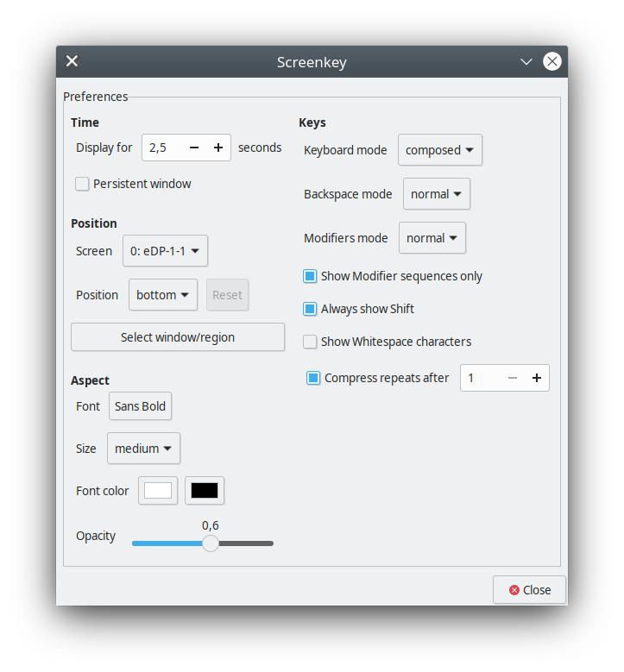This screenshot has height=672, width=624.
Task: Click the white font color swatch
Action: (158, 491)
